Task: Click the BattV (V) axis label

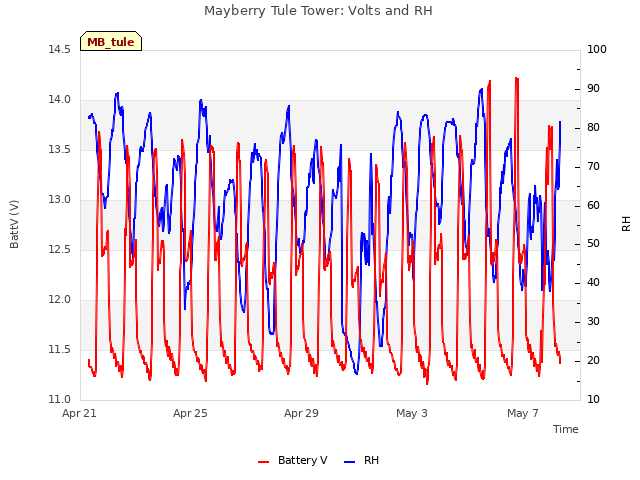Action: pyautogui.click(x=14, y=224)
